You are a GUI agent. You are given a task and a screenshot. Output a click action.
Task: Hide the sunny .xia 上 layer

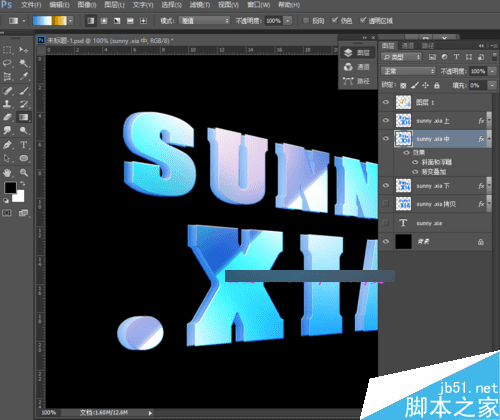386,120
